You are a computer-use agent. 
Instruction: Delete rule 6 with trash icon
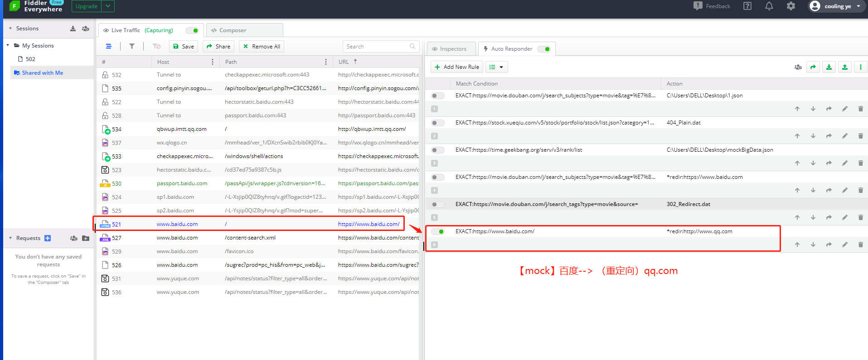click(x=861, y=245)
